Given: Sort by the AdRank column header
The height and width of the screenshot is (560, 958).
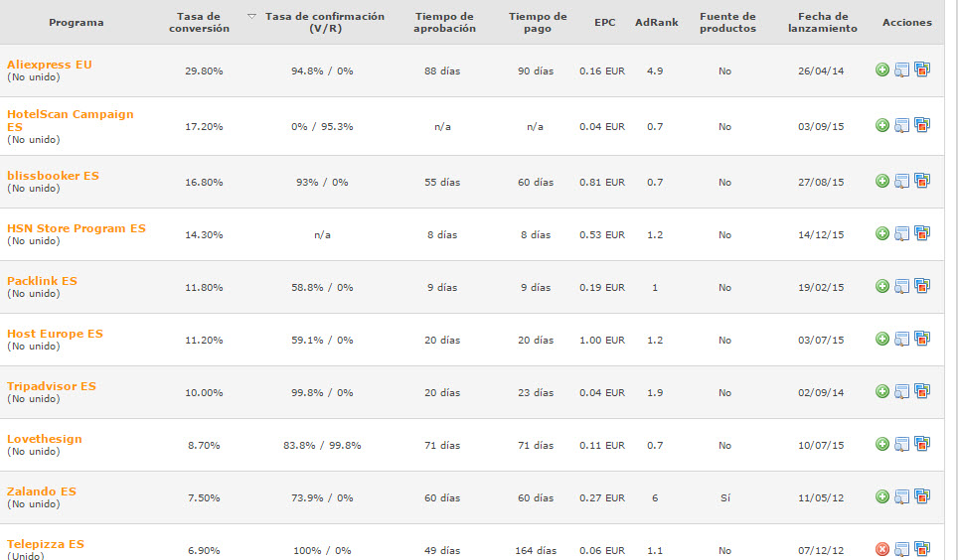Looking at the screenshot, I should [656, 23].
